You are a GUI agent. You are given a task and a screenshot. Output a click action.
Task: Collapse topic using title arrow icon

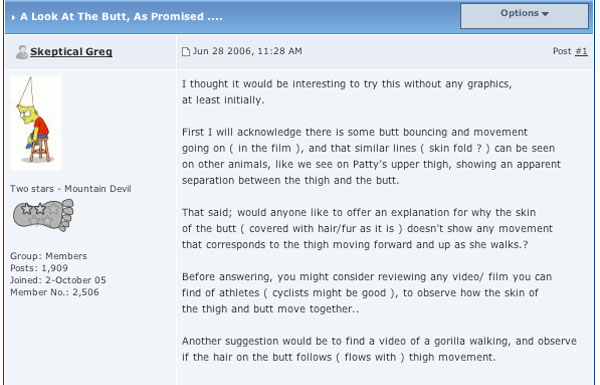pos(13,17)
